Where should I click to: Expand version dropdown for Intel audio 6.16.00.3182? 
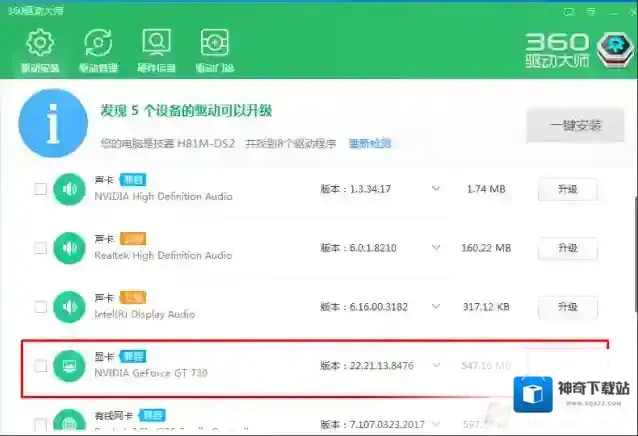click(435, 306)
